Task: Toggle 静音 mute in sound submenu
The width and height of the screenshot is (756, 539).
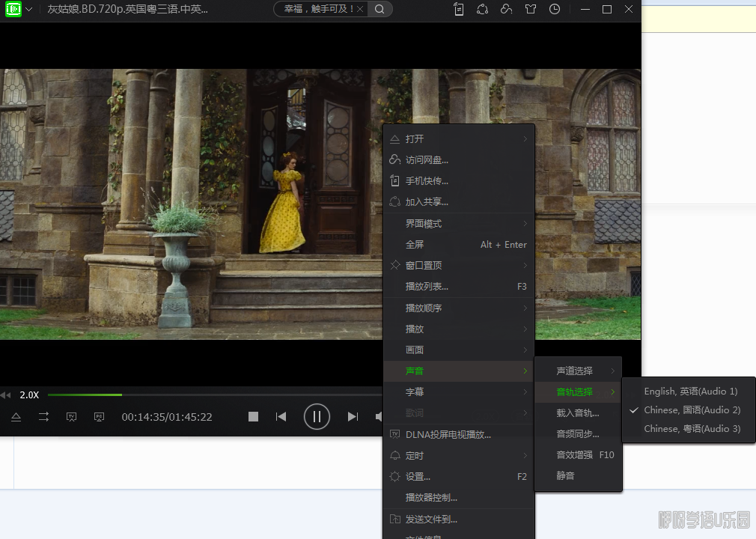Action: (578, 476)
